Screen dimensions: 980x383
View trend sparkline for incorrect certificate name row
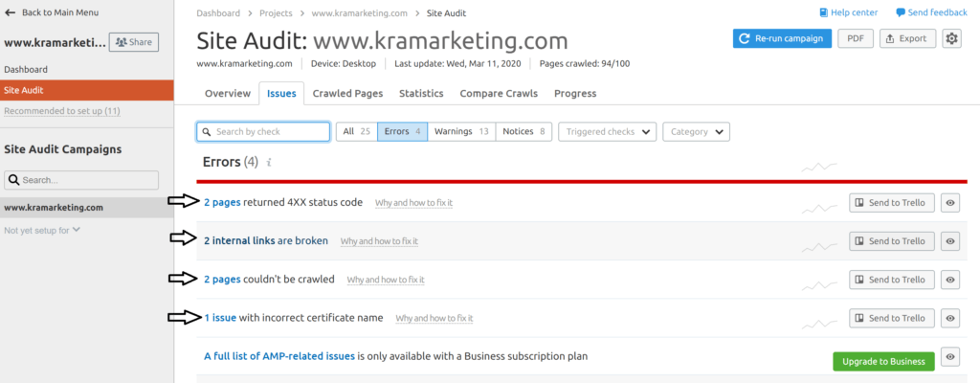click(819, 324)
